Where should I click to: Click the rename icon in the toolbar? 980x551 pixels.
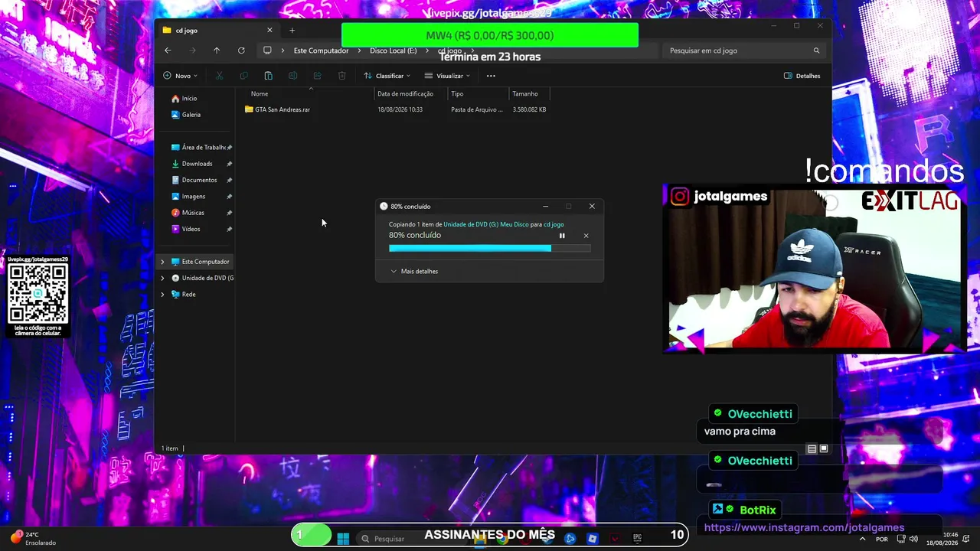(292, 76)
